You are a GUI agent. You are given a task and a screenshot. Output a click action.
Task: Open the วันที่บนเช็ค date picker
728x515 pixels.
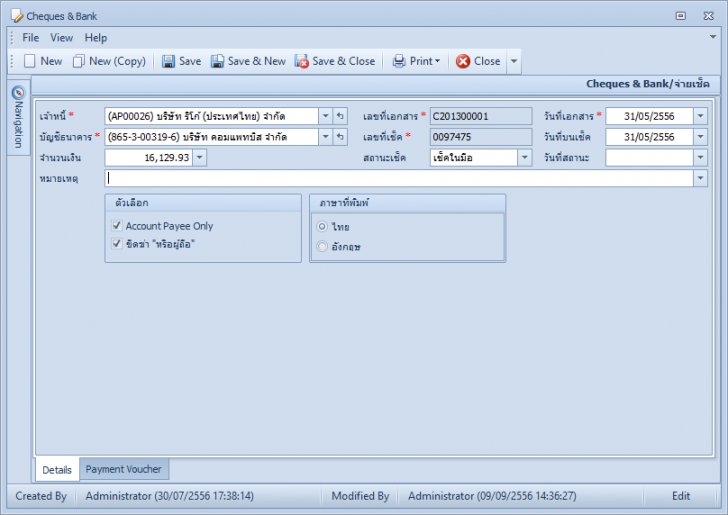pyautogui.click(x=701, y=137)
